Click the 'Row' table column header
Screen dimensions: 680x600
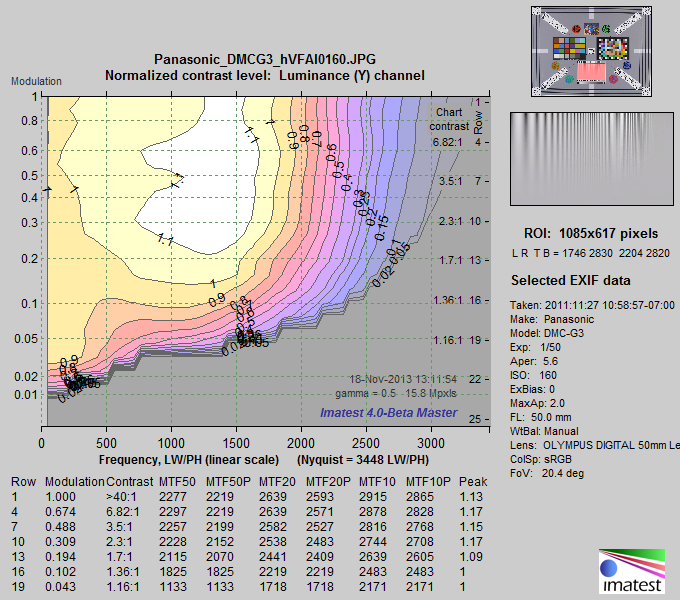click(23, 482)
